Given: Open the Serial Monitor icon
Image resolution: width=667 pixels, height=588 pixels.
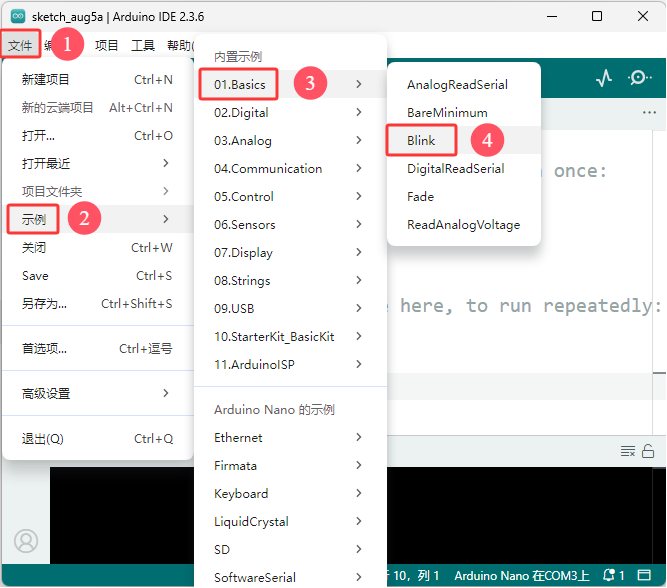Looking at the screenshot, I should pos(639,78).
